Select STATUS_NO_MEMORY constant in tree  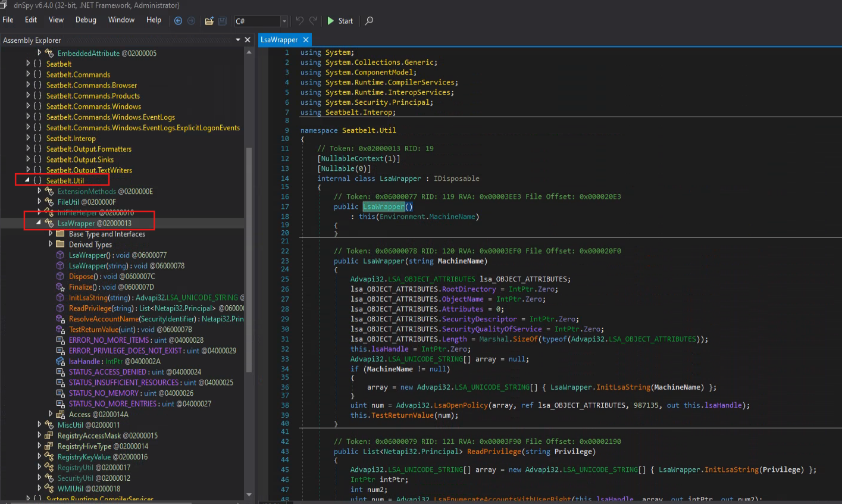pos(132,393)
